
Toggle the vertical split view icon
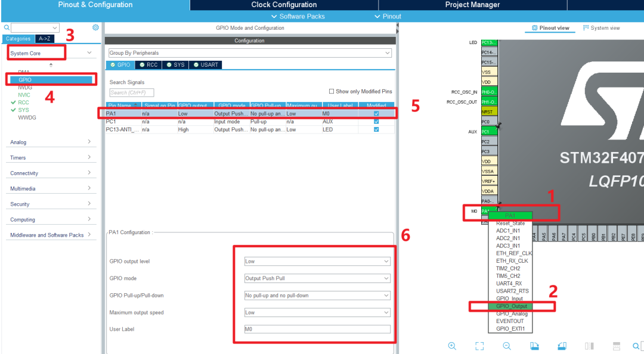(589, 346)
